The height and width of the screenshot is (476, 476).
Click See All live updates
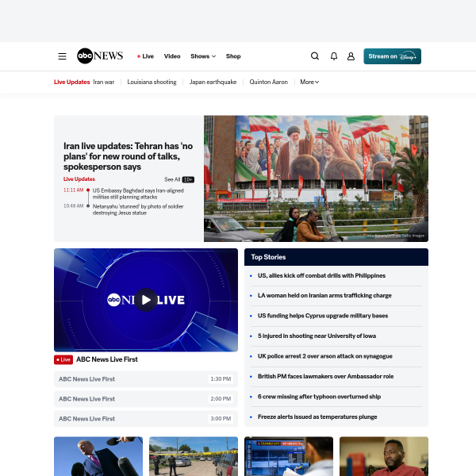172,179
